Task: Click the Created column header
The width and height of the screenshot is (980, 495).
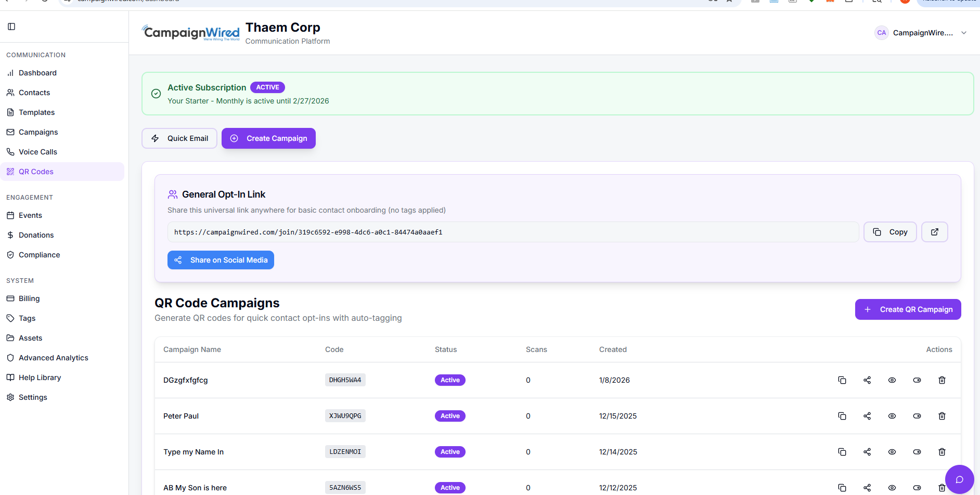Action: 613,349
